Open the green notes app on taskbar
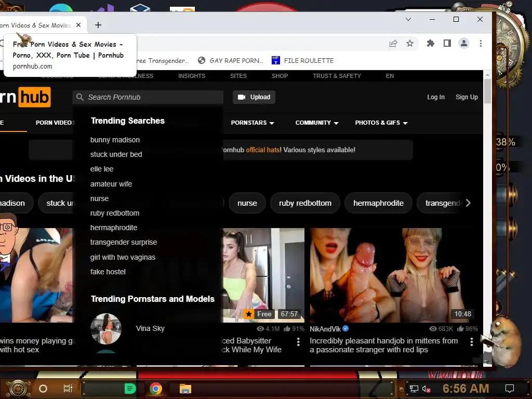The width and height of the screenshot is (532, 399). click(x=130, y=389)
